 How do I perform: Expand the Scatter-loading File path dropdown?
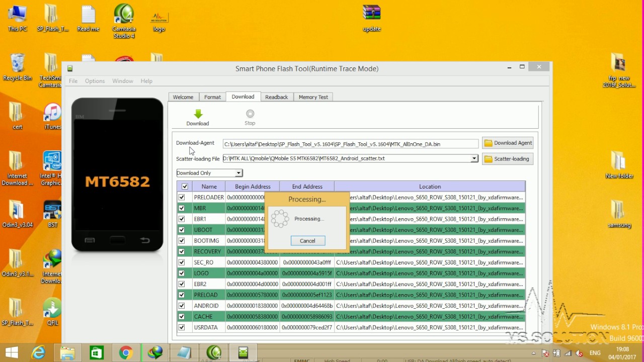coord(474,158)
